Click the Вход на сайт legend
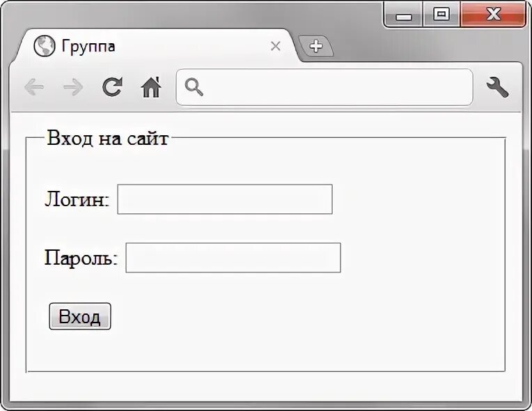Image resolution: width=532 pixels, height=411 pixels. click(107, 139)
